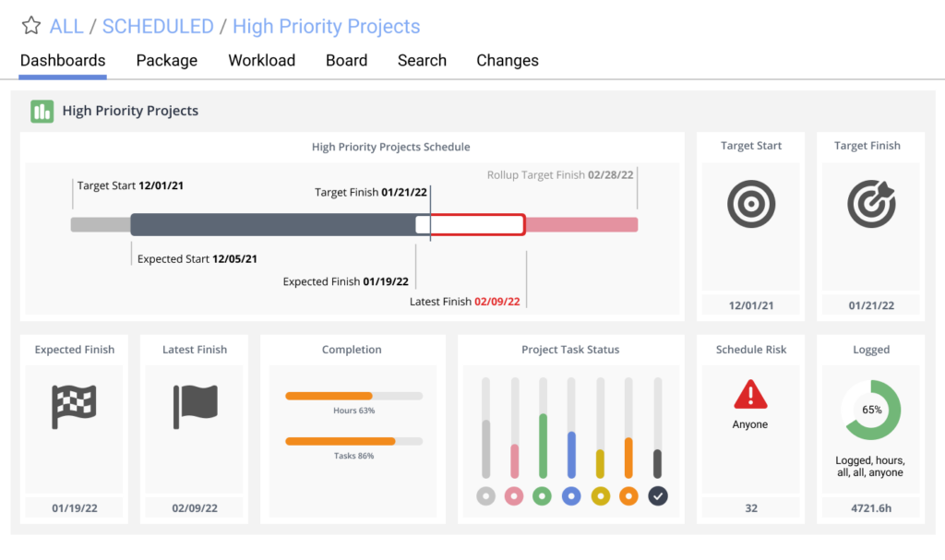
Task: Click the SCHEDULED breadcrumb link
Action: [x=158, y=27]
